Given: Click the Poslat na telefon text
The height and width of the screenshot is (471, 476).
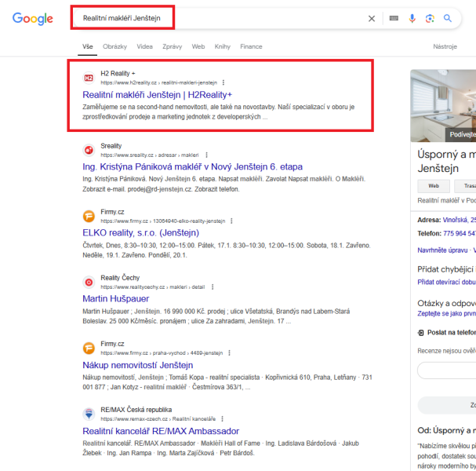Looking at the screenshot, I should (x=452, y=332).
